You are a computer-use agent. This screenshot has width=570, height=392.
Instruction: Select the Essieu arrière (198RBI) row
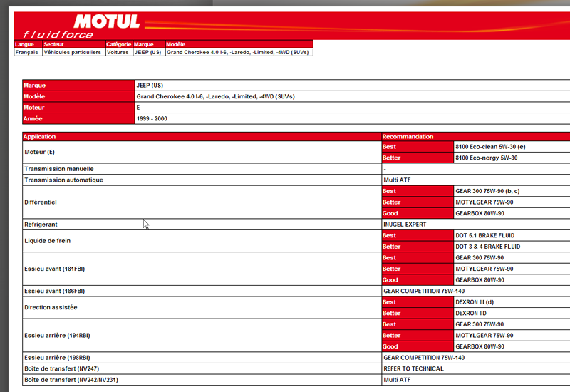pos(202,358)
